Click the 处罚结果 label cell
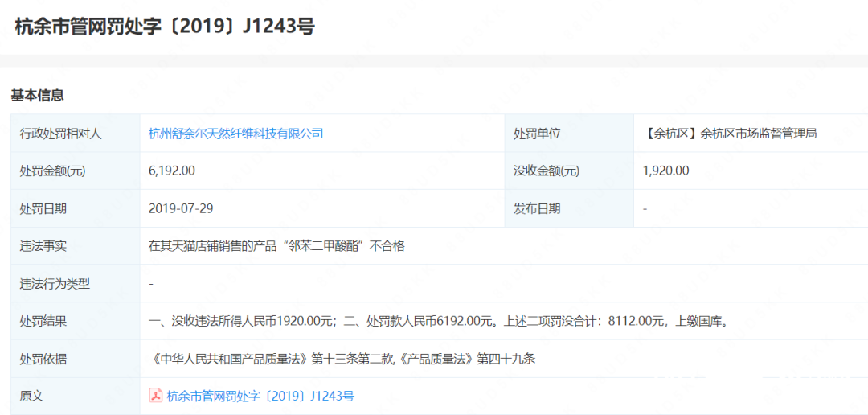Screen dimensions: 868x415 76,321
